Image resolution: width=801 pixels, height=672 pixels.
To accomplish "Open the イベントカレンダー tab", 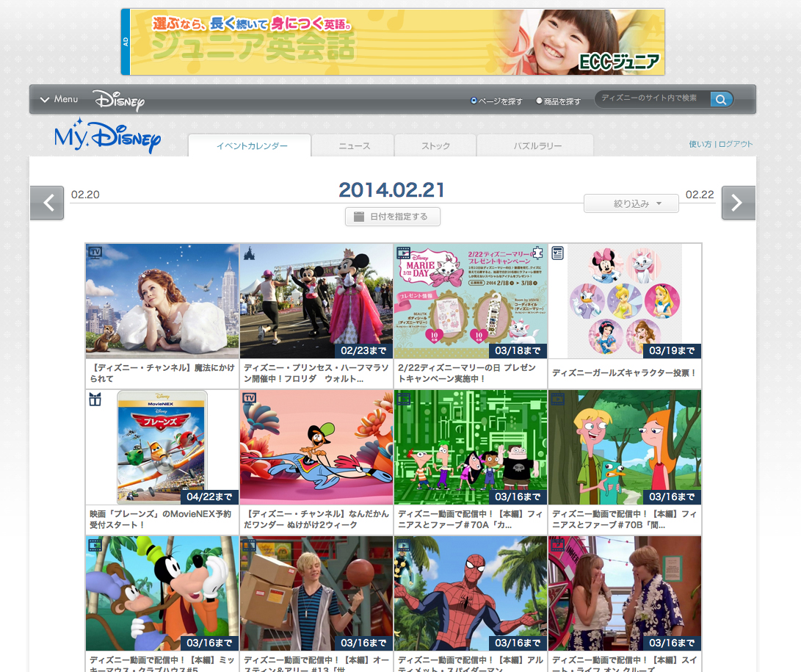I will pyautogui.click(x=250, y=145).
